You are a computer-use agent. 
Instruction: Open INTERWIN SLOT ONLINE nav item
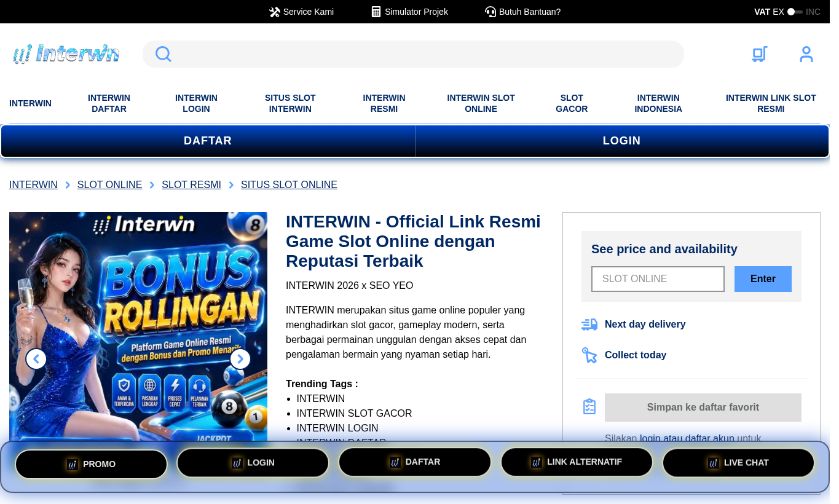pyautogui.click(x=481, y=103)
